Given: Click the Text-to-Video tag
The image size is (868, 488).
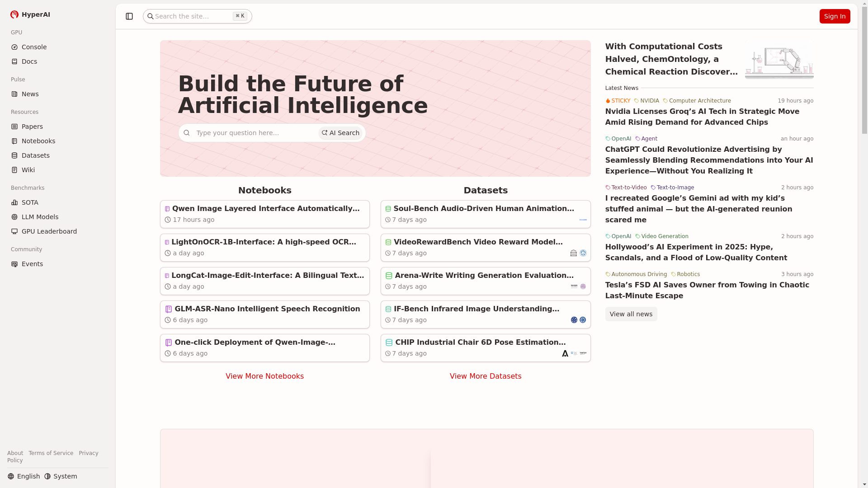Looking at the screenshot, I should [626, 188].
